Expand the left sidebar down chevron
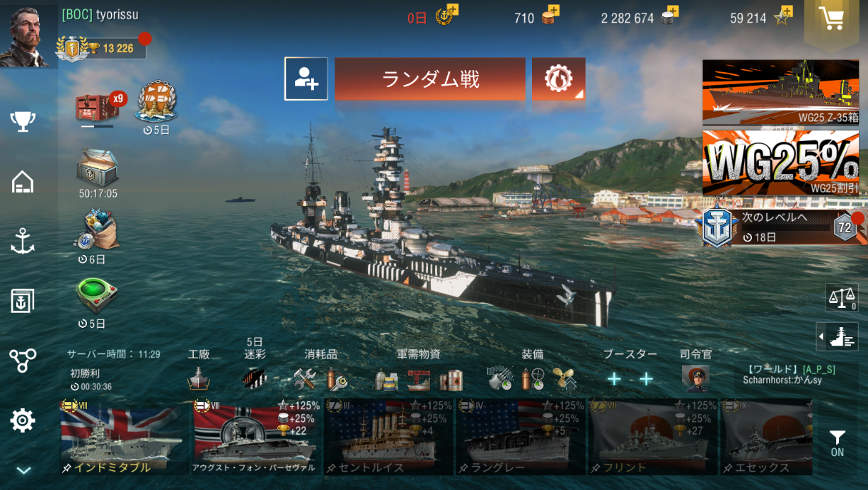This screenshot has width=868, height=490. (x=23, y=470)
